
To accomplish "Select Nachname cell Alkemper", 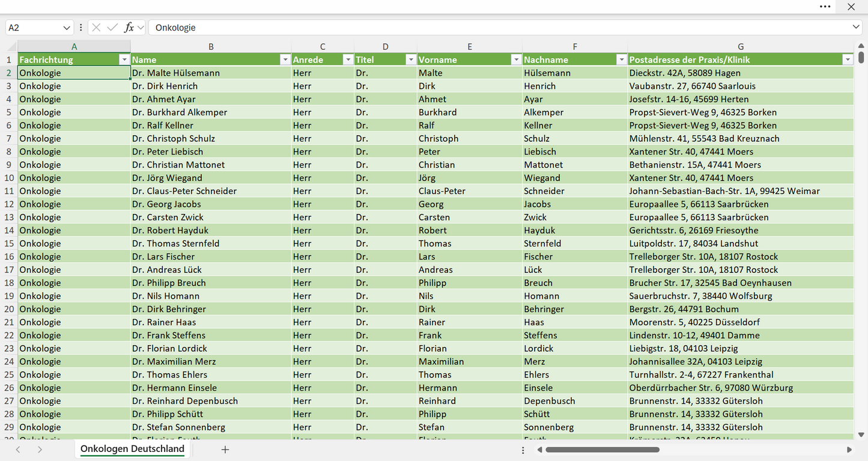I will [x=575, y=112].
